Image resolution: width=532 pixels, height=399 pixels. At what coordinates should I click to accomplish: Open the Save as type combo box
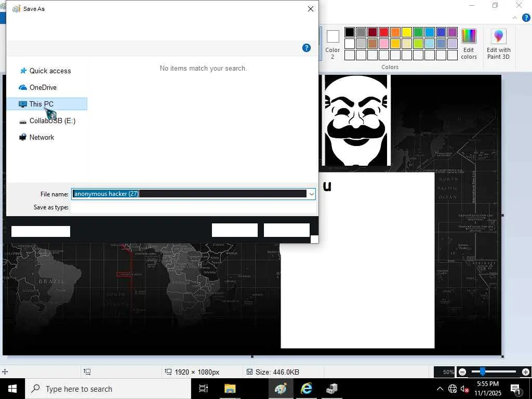[193, 207]
